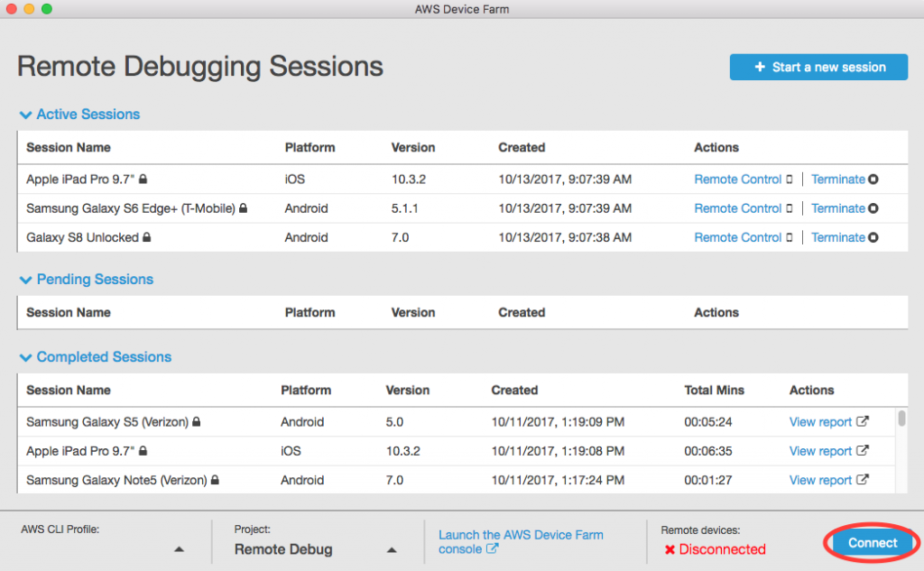Click external icon after console link
This screenshot has height=571, width=924.
492,548
